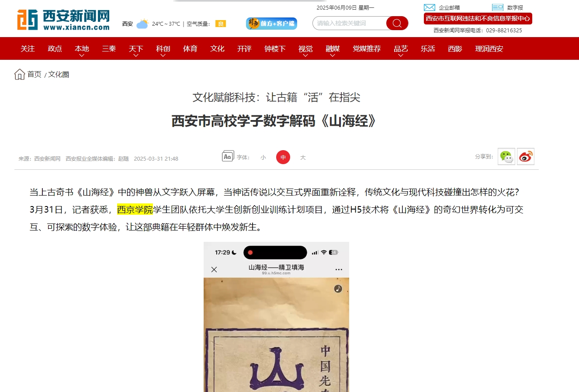Click the 西安新闻网 site logo
Screen dimensions: 579x392
coord(64,20)
